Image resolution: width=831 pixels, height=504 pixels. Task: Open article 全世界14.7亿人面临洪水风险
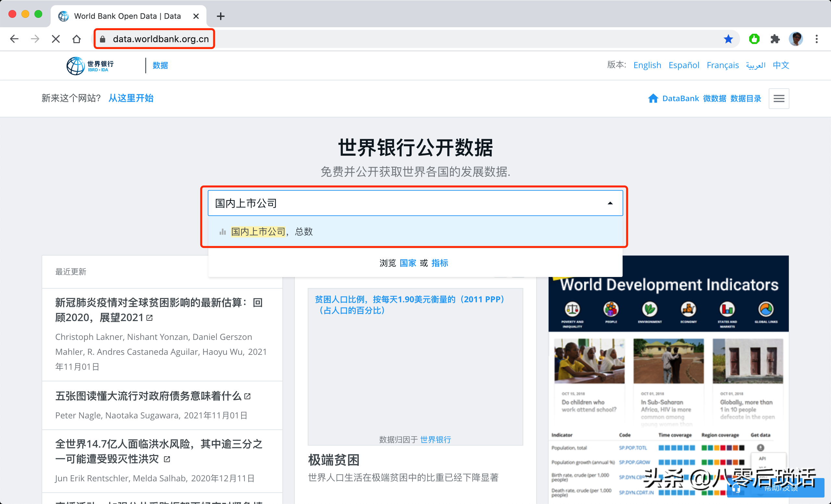pos(158,451)
